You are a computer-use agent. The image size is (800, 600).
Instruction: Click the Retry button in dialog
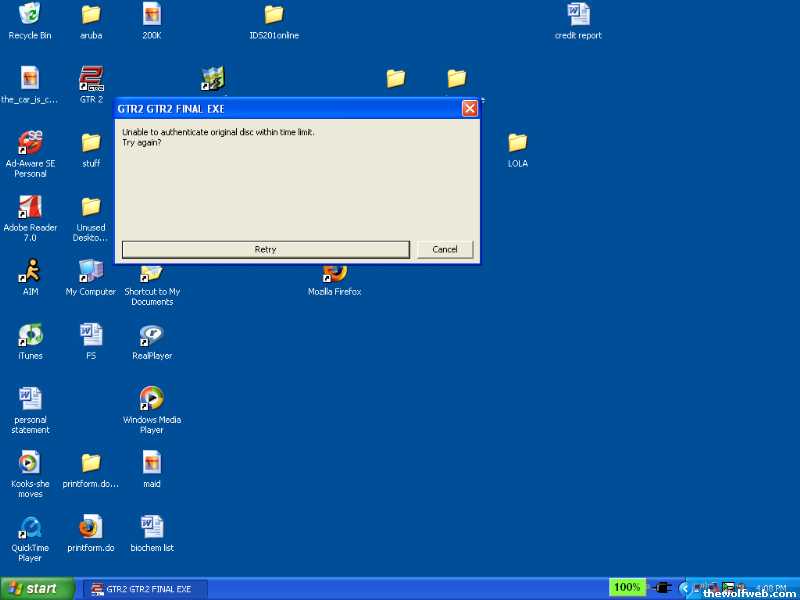click(x=265, y=249)
